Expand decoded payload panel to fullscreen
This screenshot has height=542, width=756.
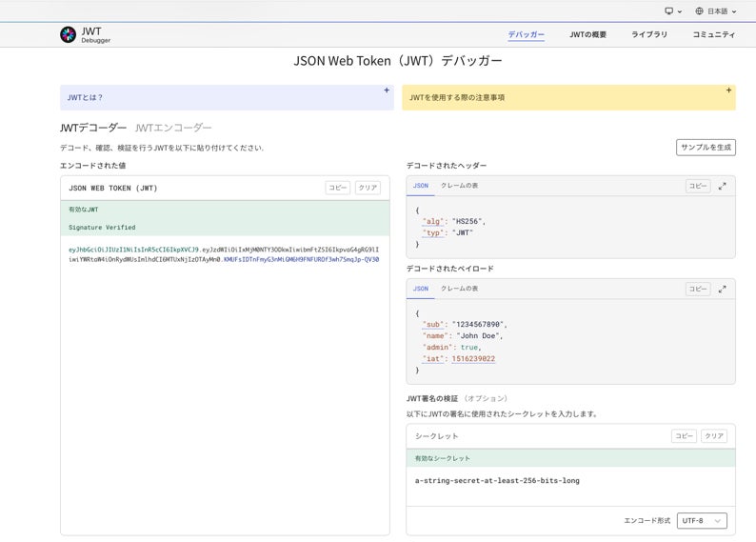click(x=723, y=289)
